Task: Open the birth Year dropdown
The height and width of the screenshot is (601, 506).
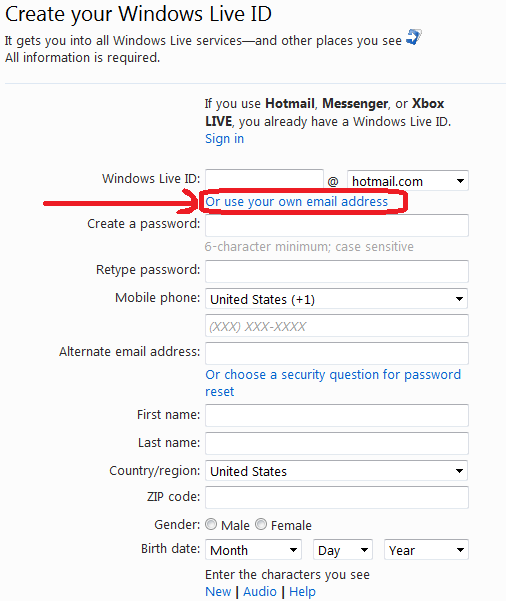Action: coord(426,550)
